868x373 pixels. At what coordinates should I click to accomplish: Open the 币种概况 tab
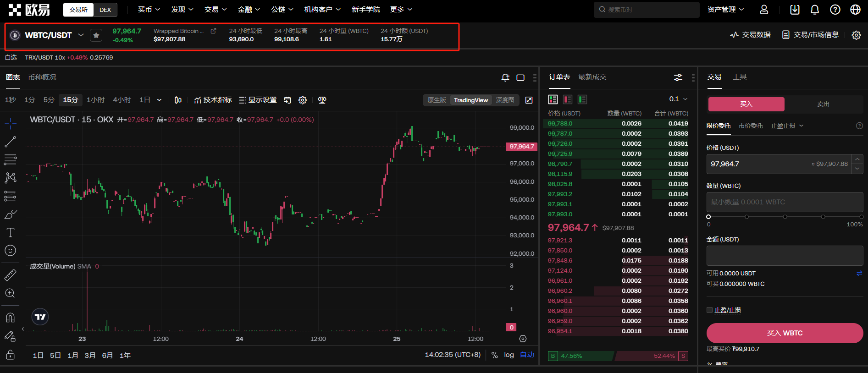click(x=42, y=77)
